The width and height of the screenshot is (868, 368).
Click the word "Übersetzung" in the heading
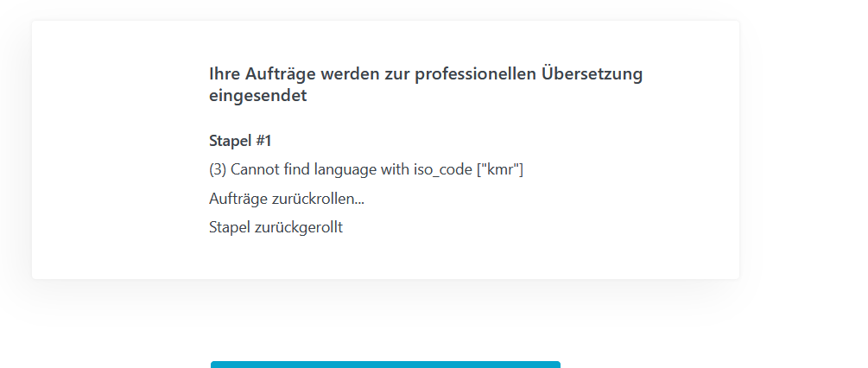(592, 74)
